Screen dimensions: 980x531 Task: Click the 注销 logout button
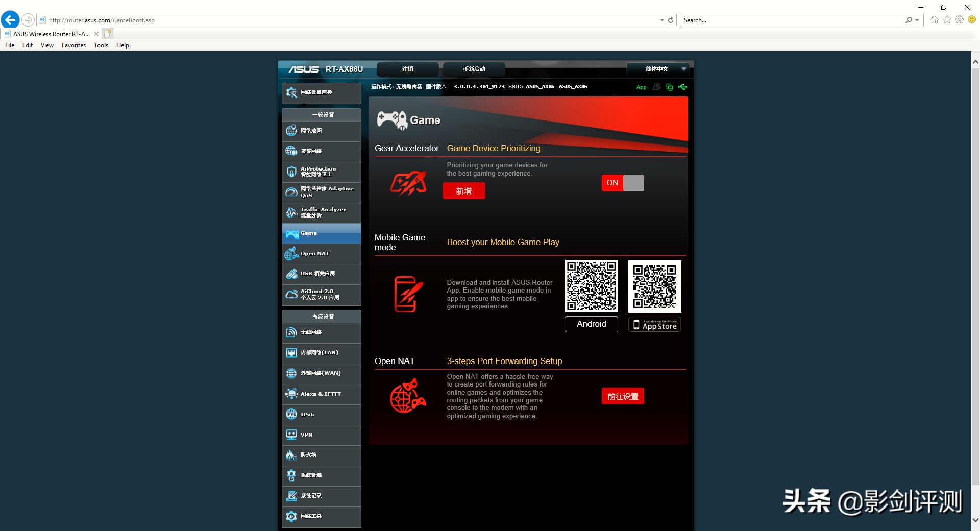pyautogui.click(x=408, y=69)
